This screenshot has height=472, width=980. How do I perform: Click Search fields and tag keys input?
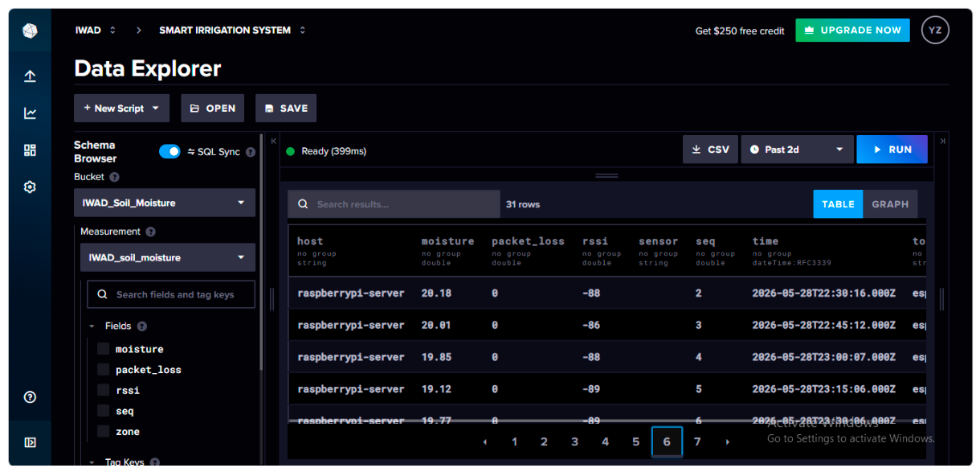[171, 295]
